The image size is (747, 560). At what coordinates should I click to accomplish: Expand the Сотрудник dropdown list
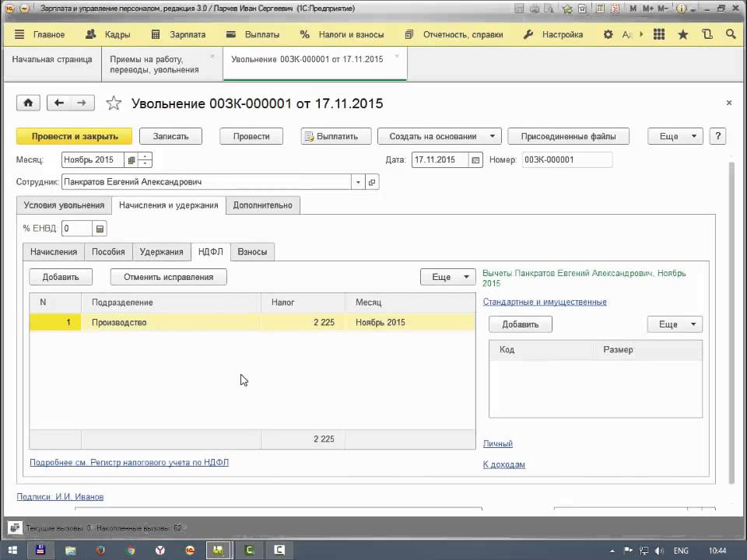358,182
